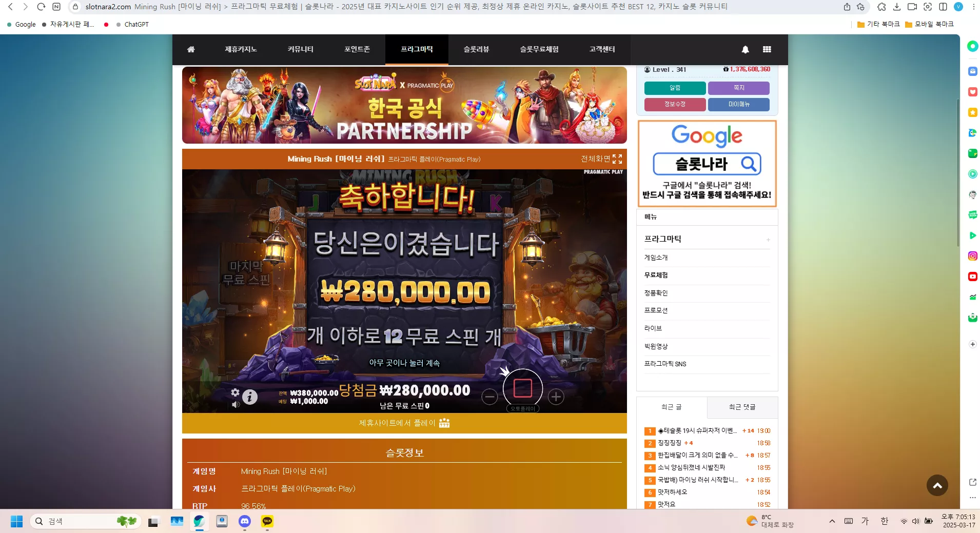Open the 모바일 북마크 folder
The image size is (980, 533).
[929, 24]
